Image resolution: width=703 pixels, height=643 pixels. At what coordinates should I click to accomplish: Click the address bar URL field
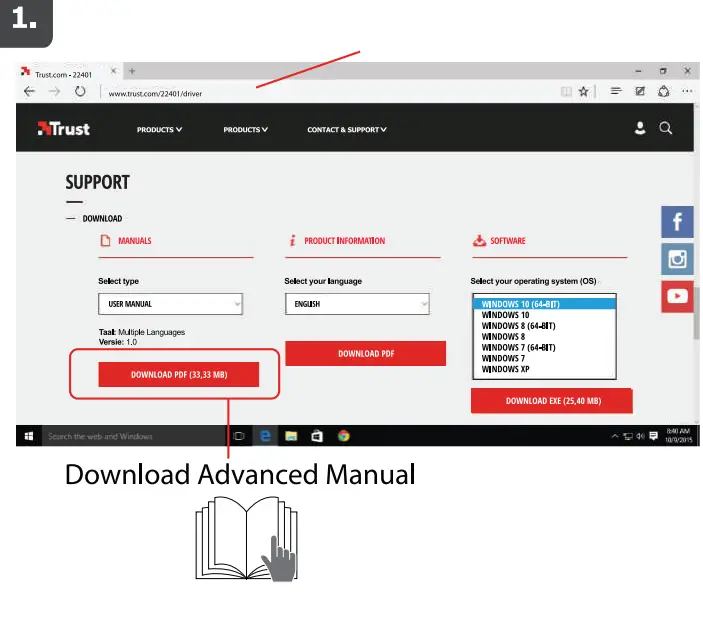[330, 93]
